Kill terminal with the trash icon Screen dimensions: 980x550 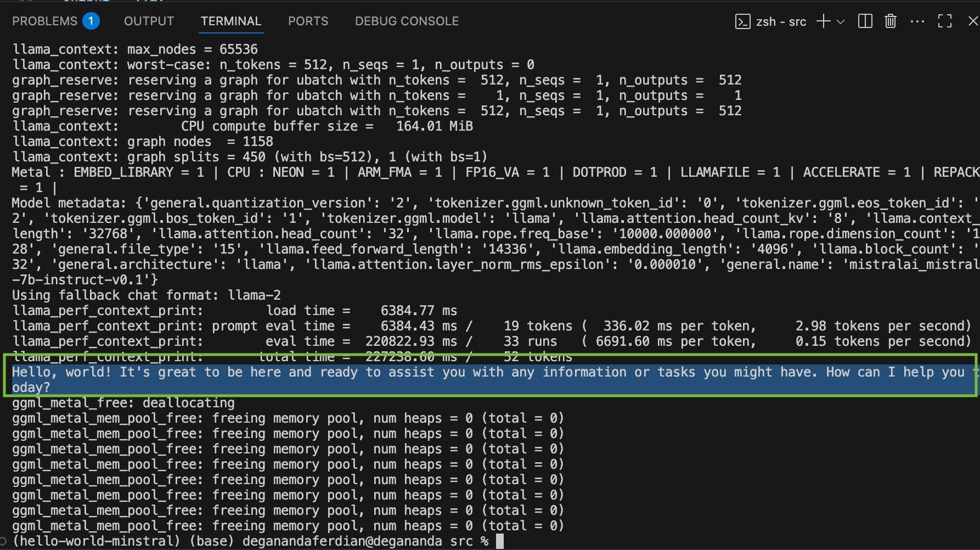(x=891, y=21)
